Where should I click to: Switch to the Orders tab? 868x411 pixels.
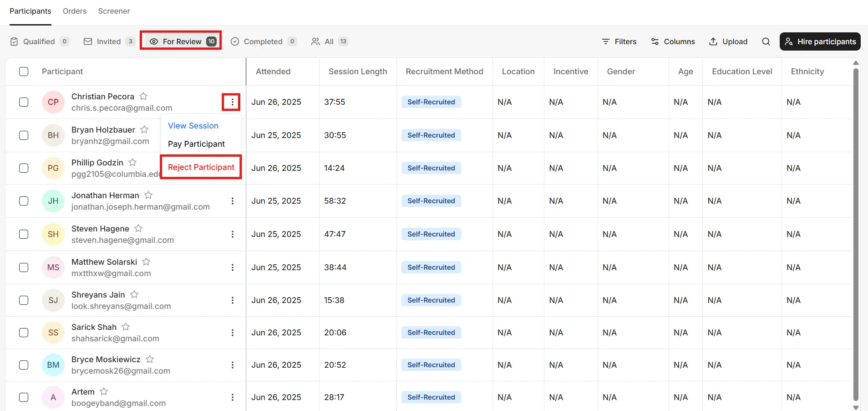(75, 11)
